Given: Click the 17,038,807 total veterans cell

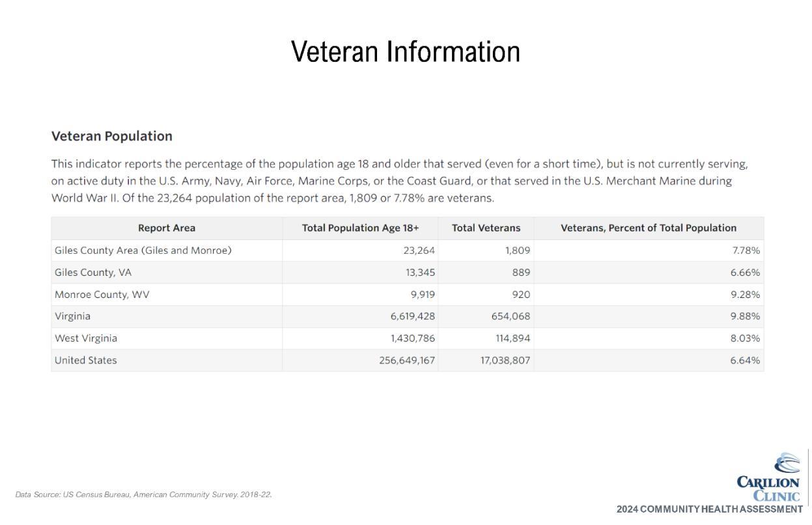Looking at the screenshot, I should [x=505, y=360].
